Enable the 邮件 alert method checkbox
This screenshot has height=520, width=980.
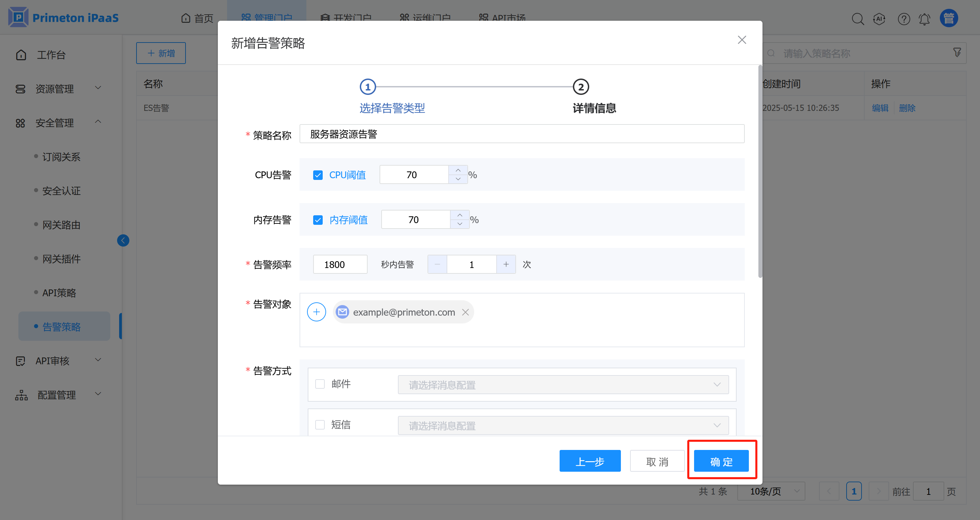tap(320, 384)
